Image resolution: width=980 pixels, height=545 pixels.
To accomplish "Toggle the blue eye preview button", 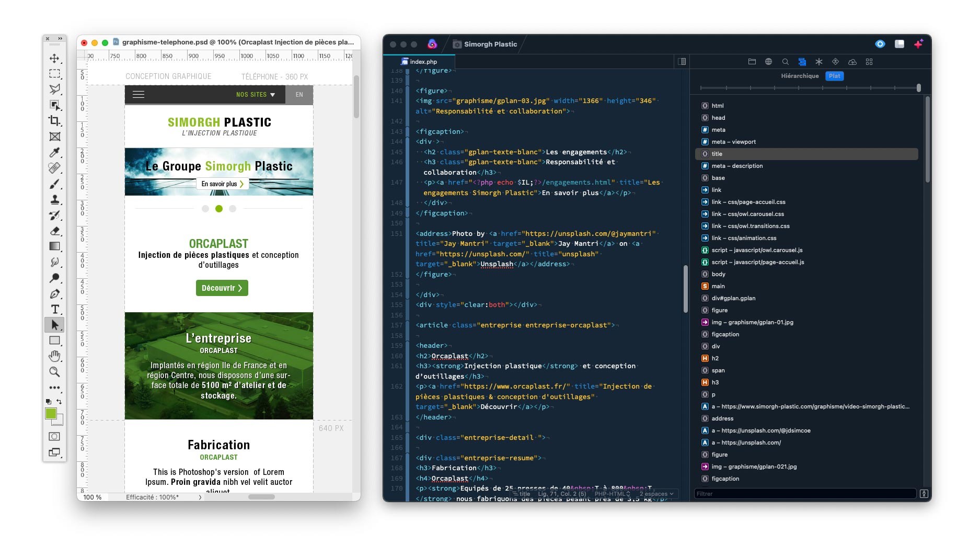I will 880,44.
